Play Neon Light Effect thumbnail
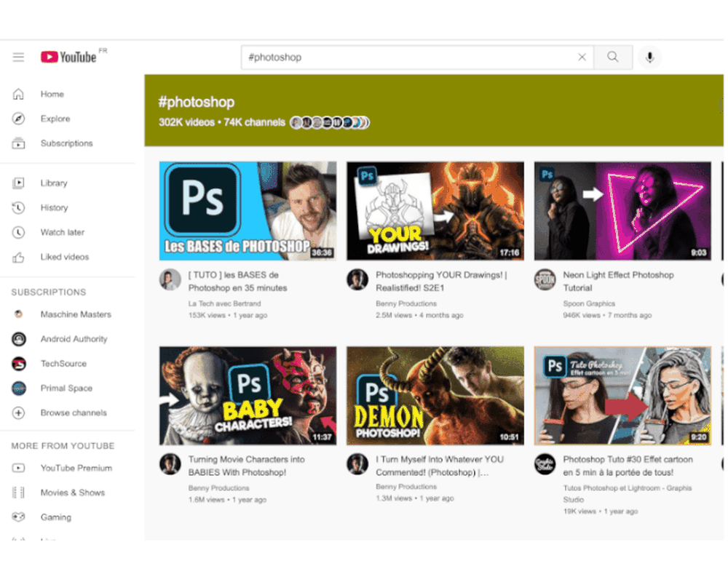This screenshot has width=728, height=574. [x=622, y=211]
